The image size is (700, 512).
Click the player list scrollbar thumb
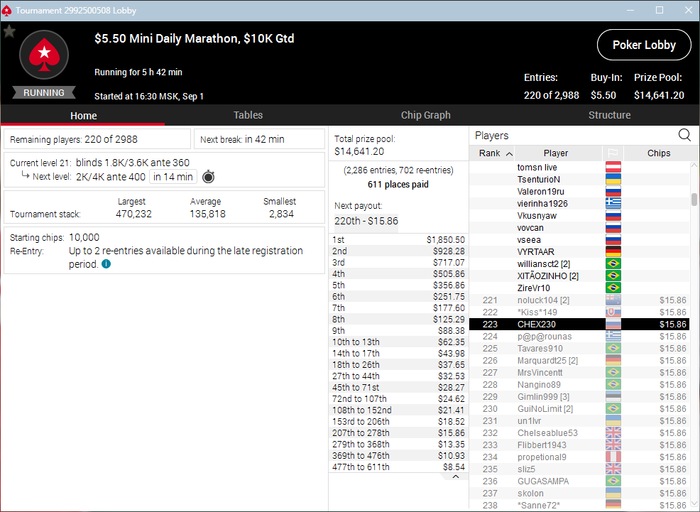tap(694, 200)
